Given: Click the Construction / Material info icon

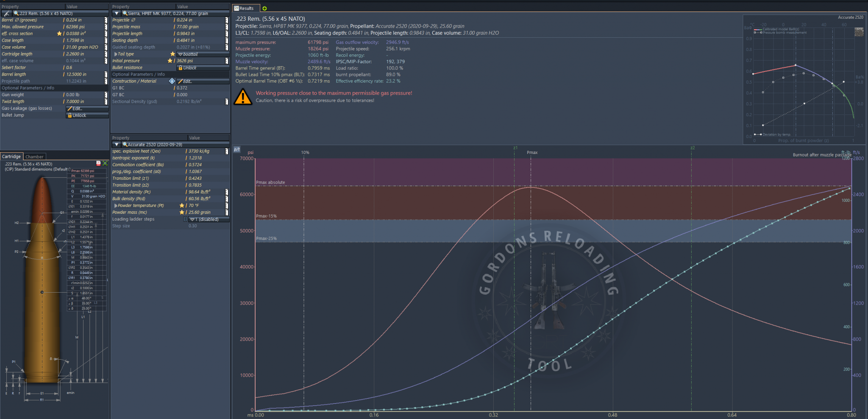Looking at the screenshot, I should click(172, 81).
